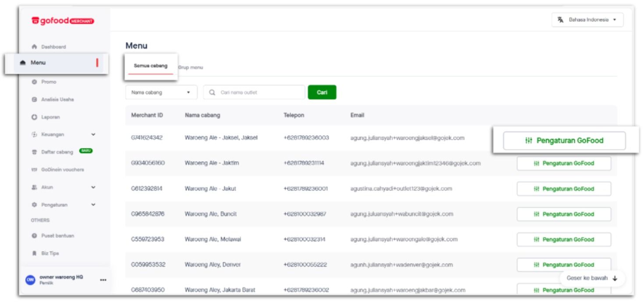This screenshot has width=644, height=305.
Task: Switch to Semua cabang tab
Action: click(x=151, y=66)
